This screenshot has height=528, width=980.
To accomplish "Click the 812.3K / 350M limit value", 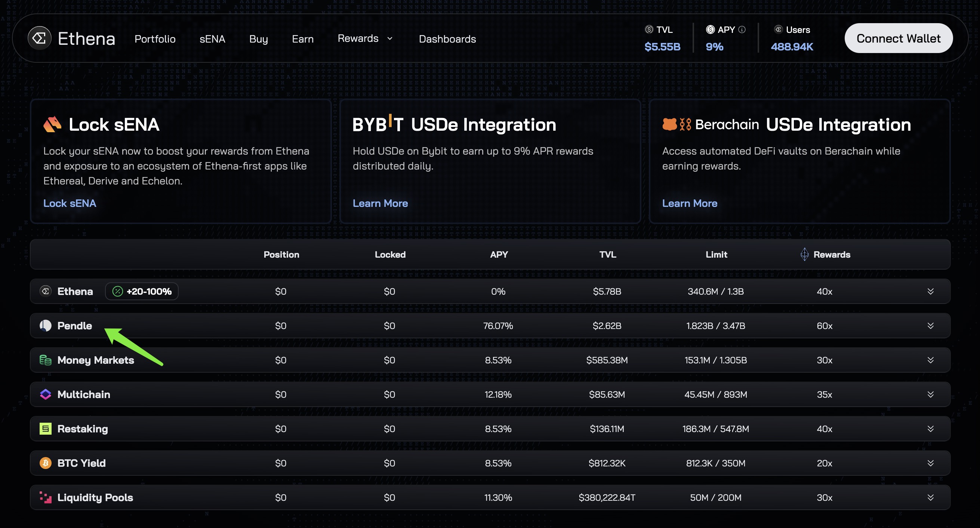I will [x=716, y=463].
